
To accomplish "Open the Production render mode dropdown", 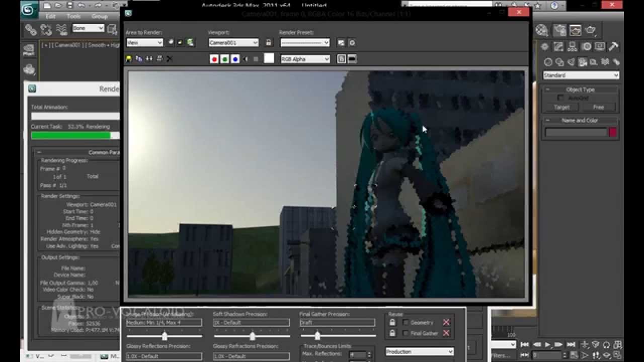I will pyautogui.click(x=420, y=351).
